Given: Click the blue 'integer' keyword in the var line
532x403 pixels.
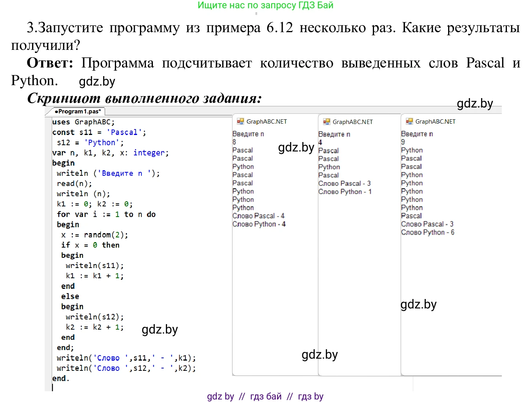Looking at the screenshot, I should (151, 153).
